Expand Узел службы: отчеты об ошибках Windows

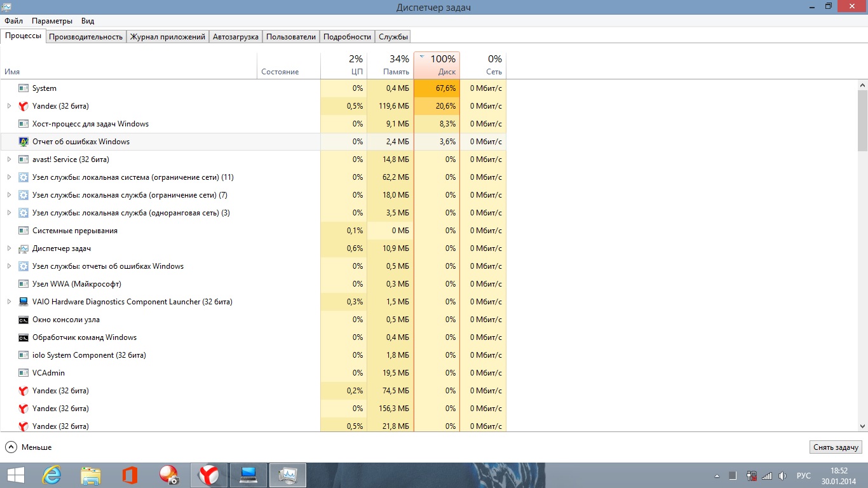coord(9,266)
